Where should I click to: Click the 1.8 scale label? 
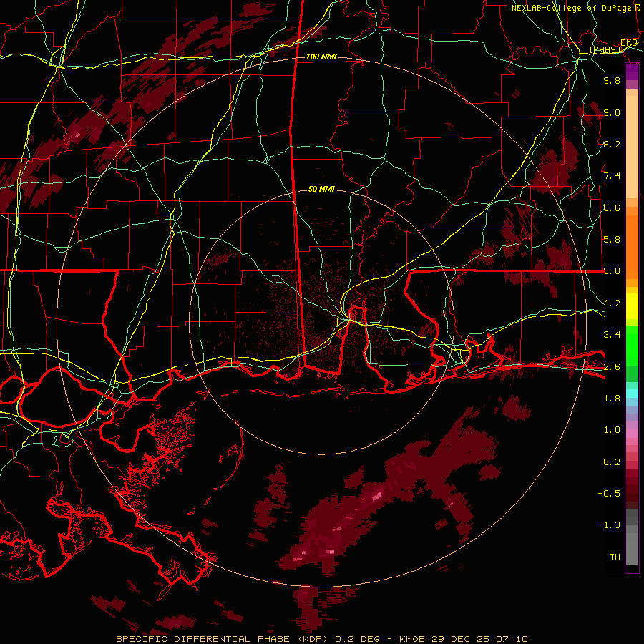(x=612, y=399)
